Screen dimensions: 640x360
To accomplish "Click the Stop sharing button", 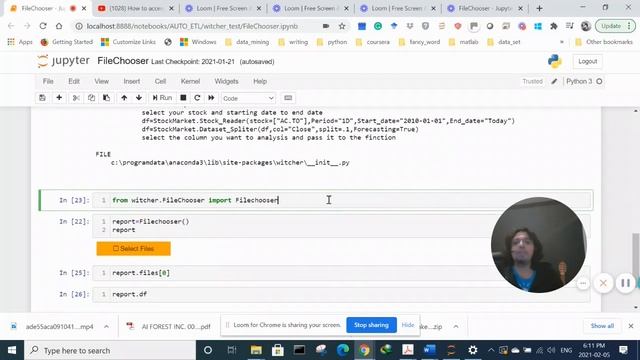I will [371, 325].
